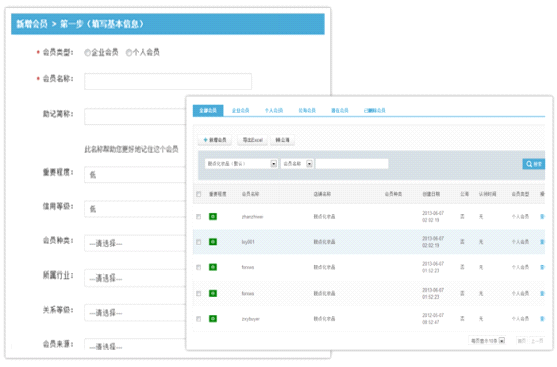Click the 首页 pagination button
The width and height of the screenshot is (557, 367).
pos(521,341)
